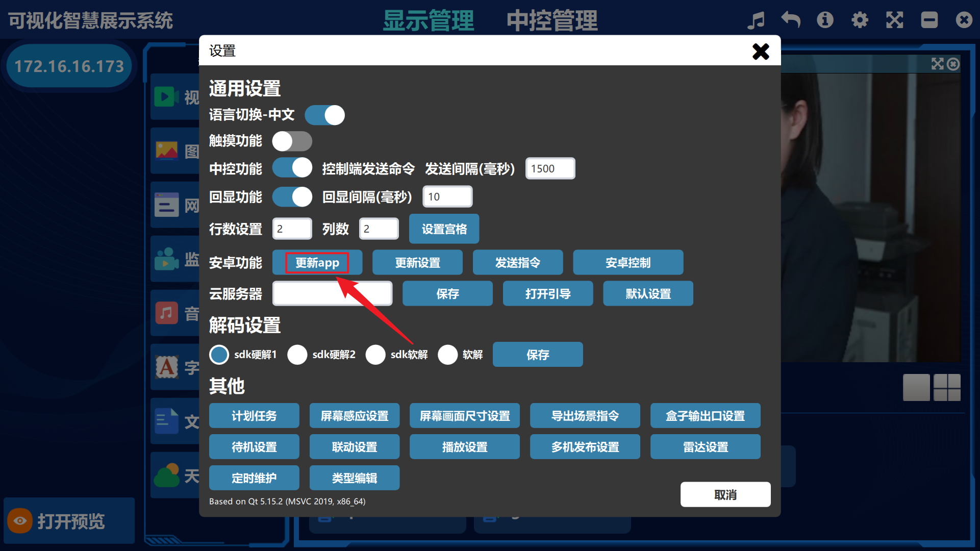Toggle the language switch 语言切换-中文
The width and height of the screenshot is (980, 551).
[x=324, y=115]
